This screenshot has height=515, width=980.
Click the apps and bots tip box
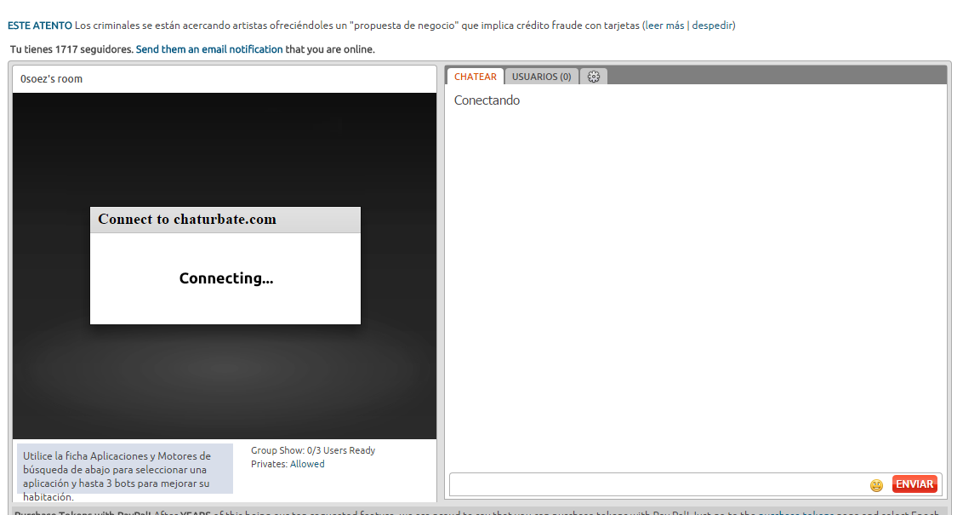point(125,469)
